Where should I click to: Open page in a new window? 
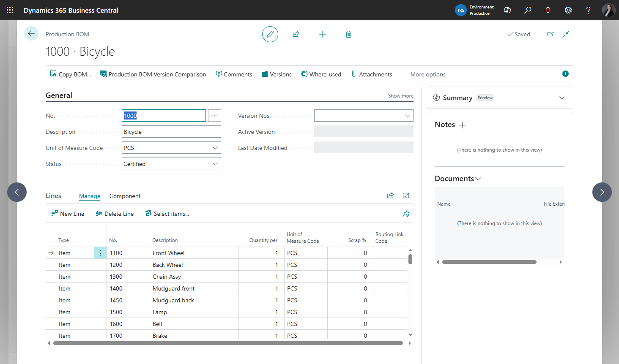[550, 34]
